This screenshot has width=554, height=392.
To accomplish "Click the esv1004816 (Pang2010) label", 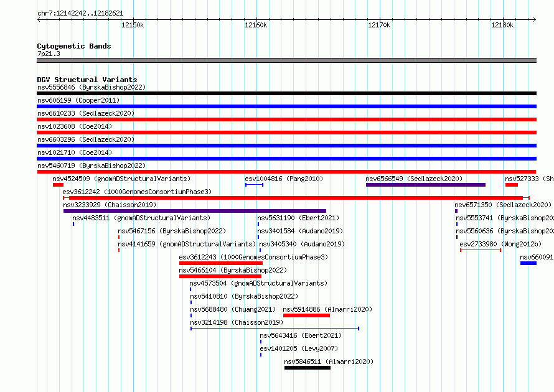I will tap(284, 179).
